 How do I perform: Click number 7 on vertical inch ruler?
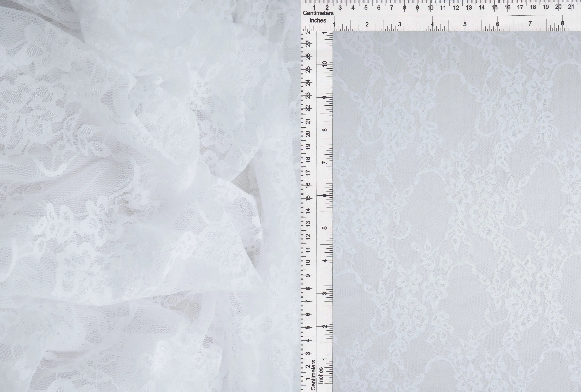coord(325,163)
